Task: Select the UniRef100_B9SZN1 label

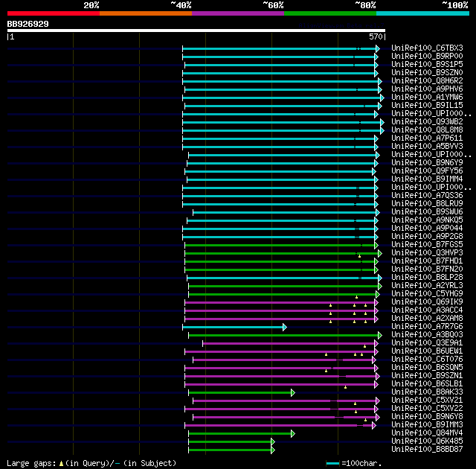Action: [x=427, y=376]
